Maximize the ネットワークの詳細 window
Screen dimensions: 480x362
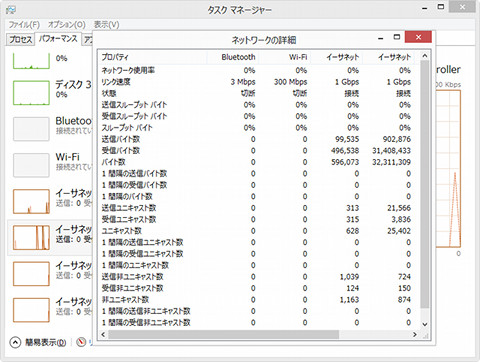397,37
